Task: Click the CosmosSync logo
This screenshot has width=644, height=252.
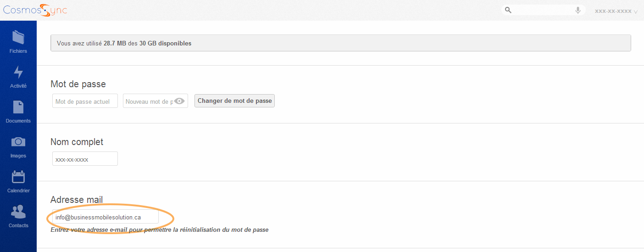Action: (x=35, y=10)
